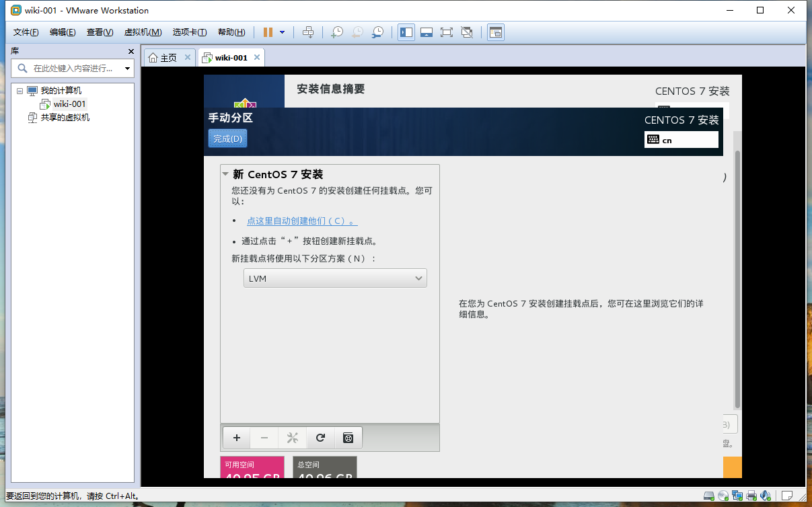
Task: Toggle the library sidebar view icon
Action: click(406, 32)
